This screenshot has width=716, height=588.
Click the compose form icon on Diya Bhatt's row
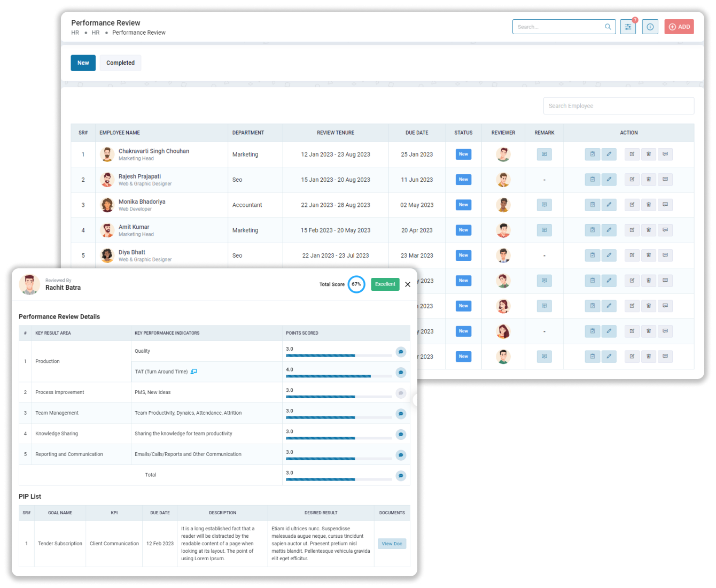[x=632, y=255]
